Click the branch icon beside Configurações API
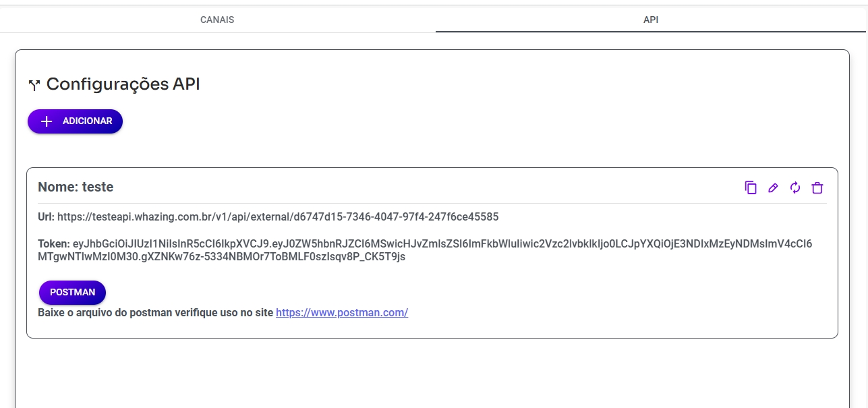868x408 pixels. point(34,85)
